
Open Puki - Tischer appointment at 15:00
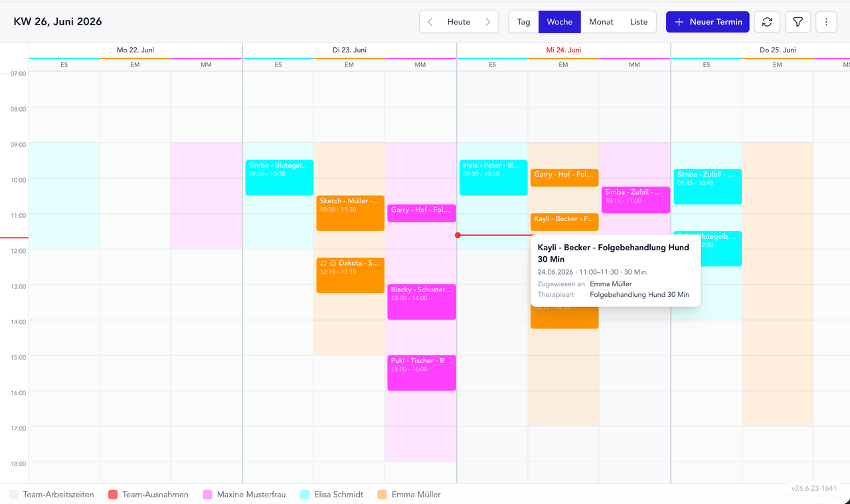422,373
